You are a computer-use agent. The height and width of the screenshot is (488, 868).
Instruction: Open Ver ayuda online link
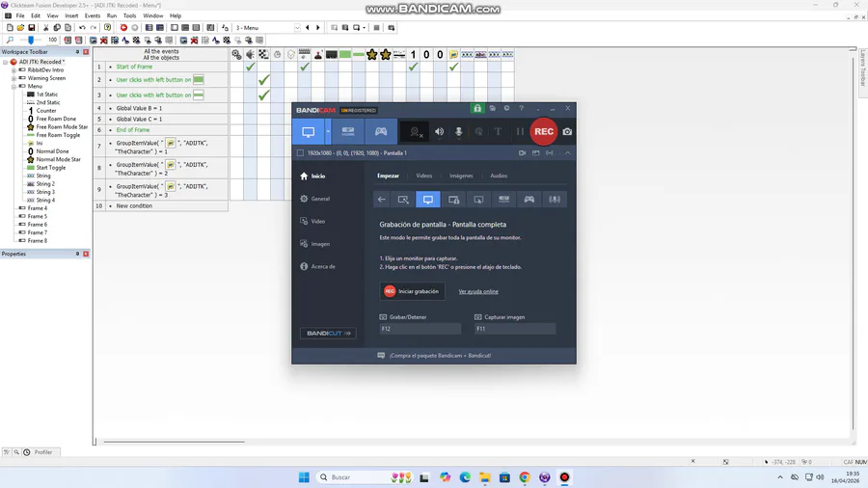478,291
